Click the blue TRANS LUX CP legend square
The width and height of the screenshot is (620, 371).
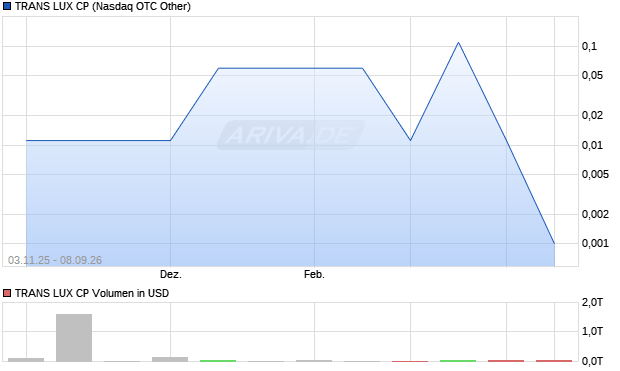click(x=7, y=6)
